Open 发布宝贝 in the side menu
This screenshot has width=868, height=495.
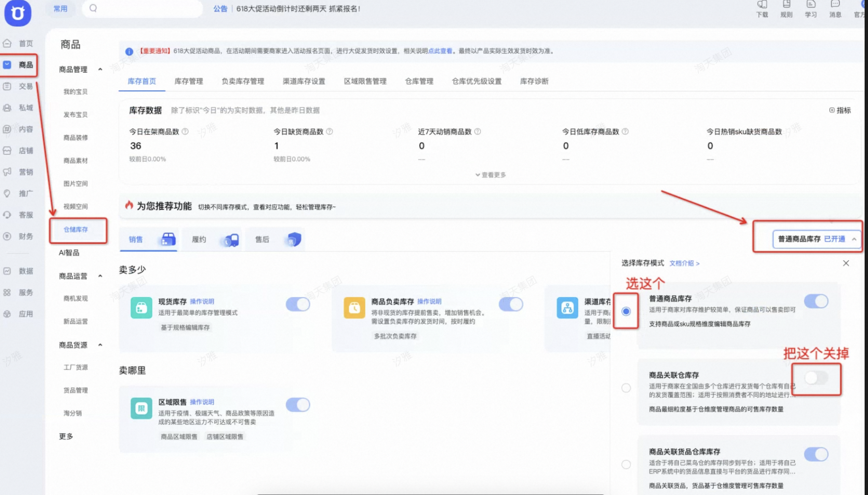tap(75, 115)
